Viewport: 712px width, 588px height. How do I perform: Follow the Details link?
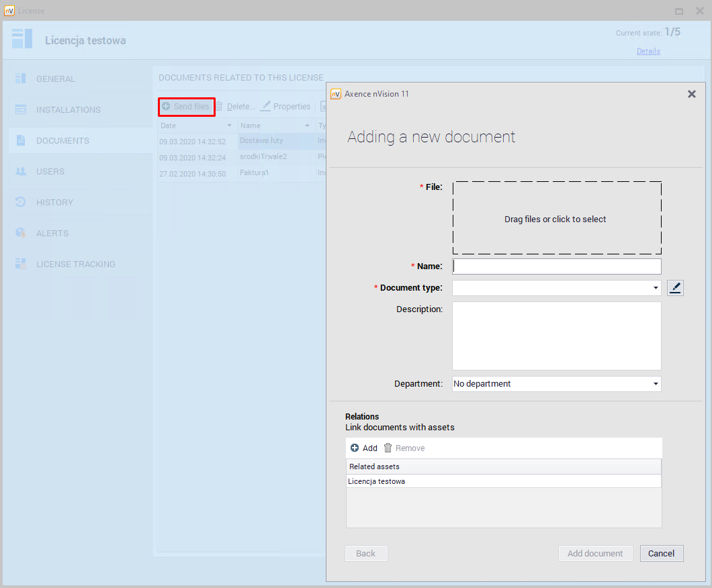click(648, 51)
